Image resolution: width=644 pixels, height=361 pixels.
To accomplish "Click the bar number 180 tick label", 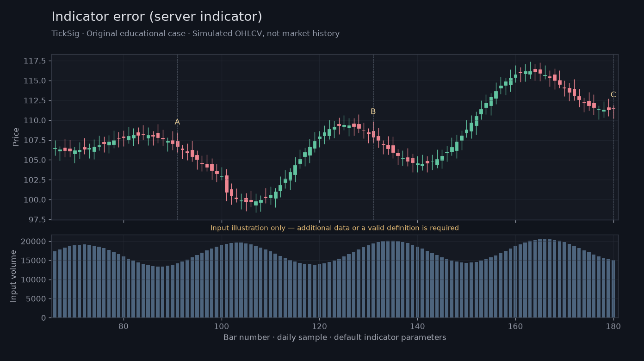I will [613, 326].
